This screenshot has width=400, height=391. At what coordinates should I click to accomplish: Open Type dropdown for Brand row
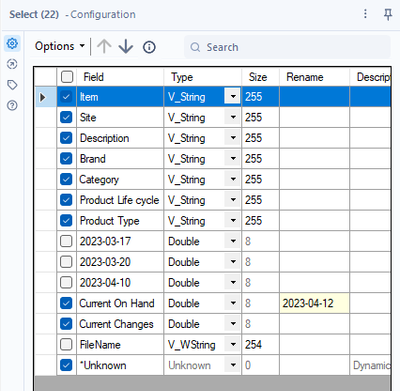click(233, 159)
